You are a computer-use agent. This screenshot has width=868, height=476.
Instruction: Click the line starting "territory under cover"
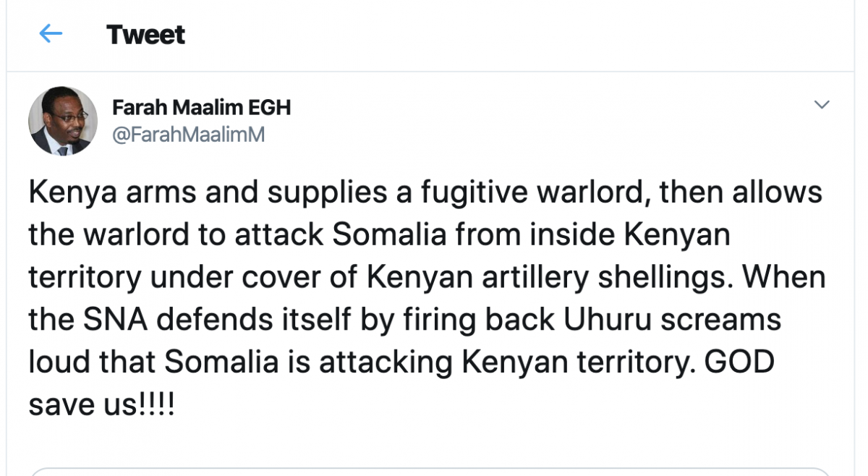tap(427, 278)
